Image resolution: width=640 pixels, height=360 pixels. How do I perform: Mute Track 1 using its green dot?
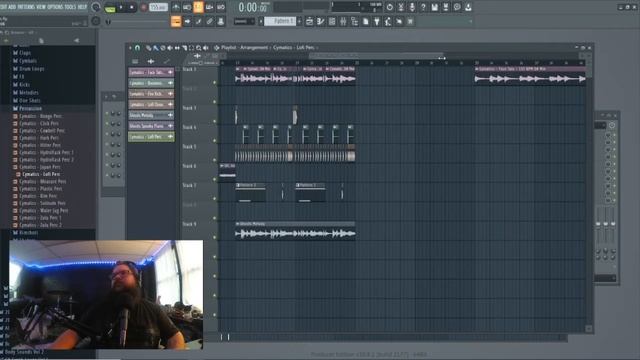click(214, 82)
